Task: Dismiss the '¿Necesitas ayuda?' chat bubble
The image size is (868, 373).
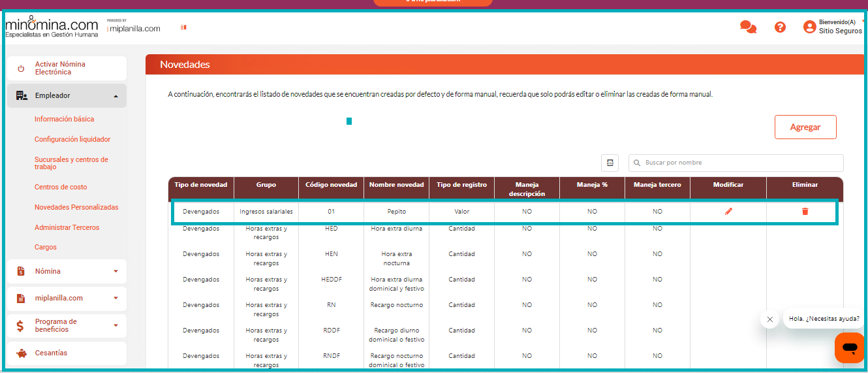Action: [770, 319]
